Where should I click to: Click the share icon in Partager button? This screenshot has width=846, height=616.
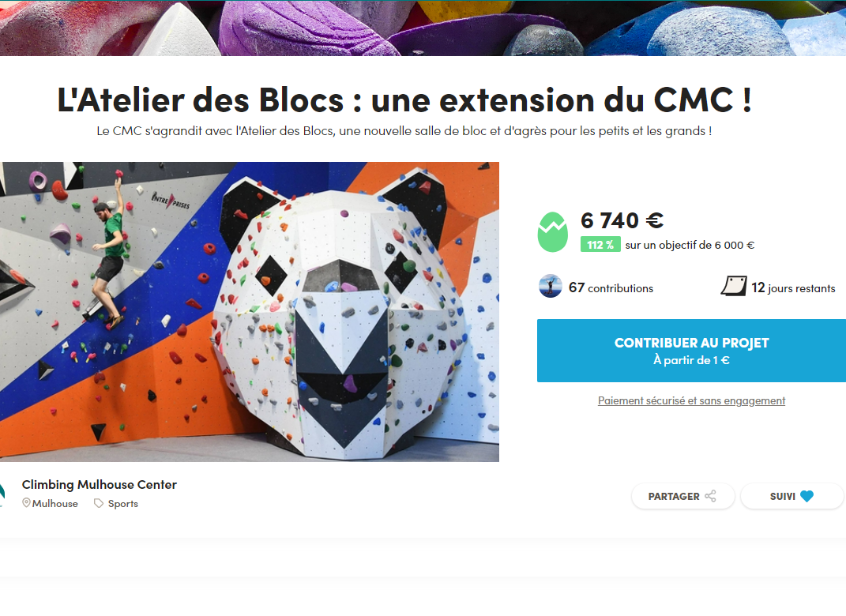[710, 496]
